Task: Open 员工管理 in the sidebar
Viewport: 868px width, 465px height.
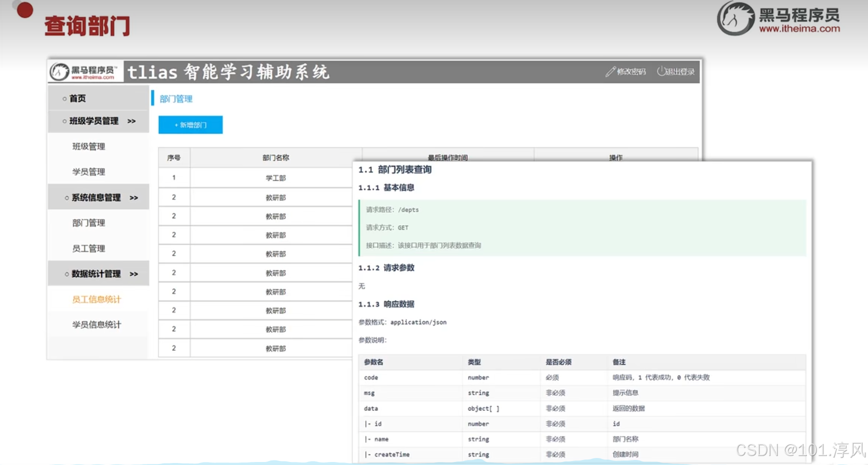Action: point(89,248)
